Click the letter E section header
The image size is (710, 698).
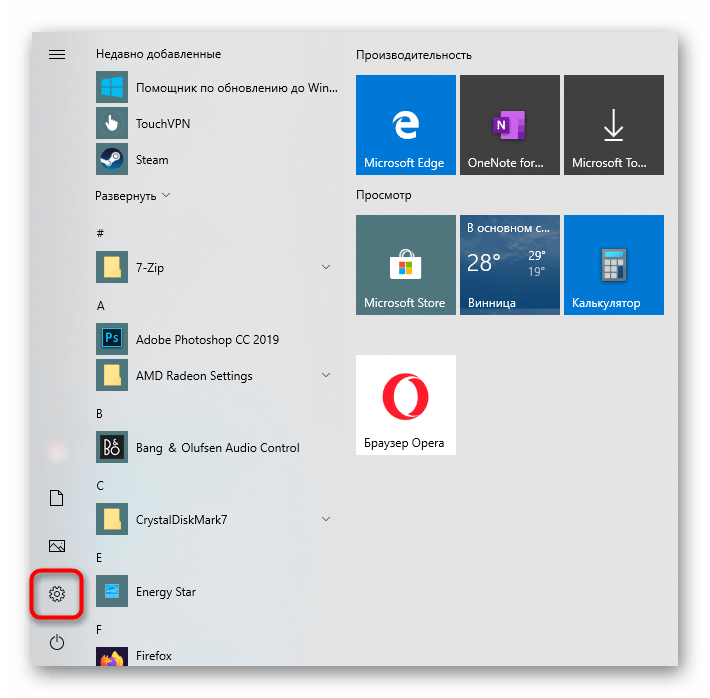99,558
